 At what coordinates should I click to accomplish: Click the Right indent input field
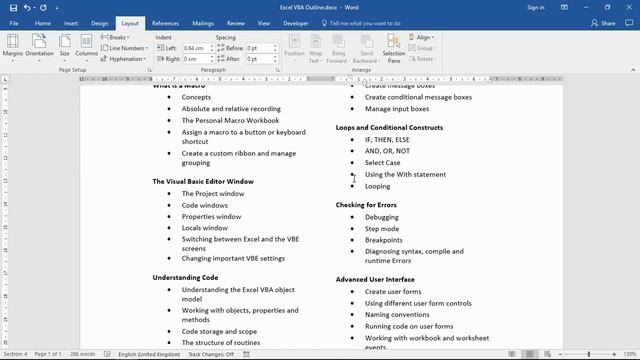click(196, 59)
